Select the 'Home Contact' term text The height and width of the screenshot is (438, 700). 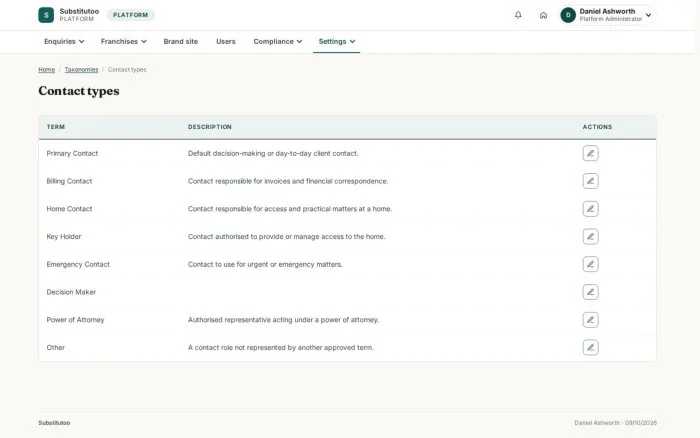pos(69,209)
